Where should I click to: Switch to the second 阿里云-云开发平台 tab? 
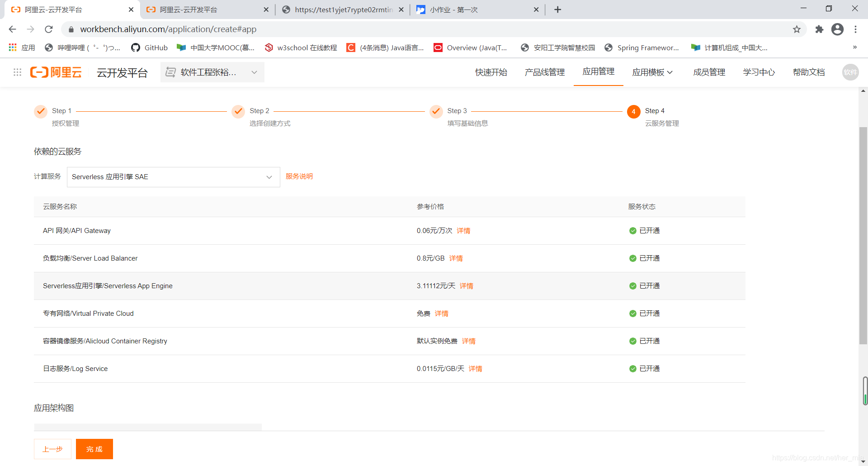(207, 10)
